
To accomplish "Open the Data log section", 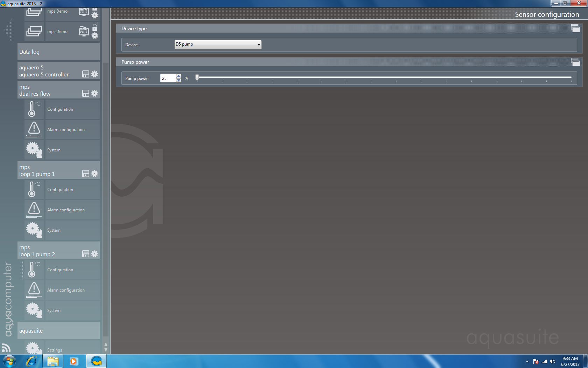I will pos(58,52).
